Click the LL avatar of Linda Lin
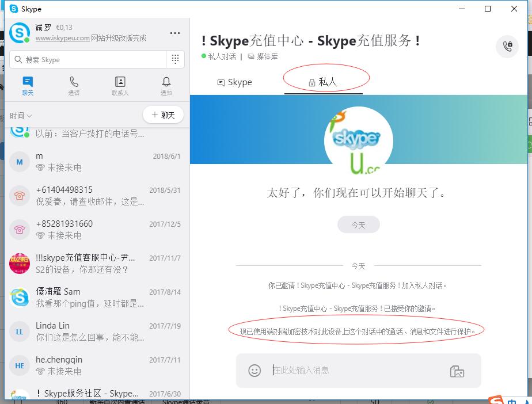Viewport: 532px width, 404px height. [20, 331]
